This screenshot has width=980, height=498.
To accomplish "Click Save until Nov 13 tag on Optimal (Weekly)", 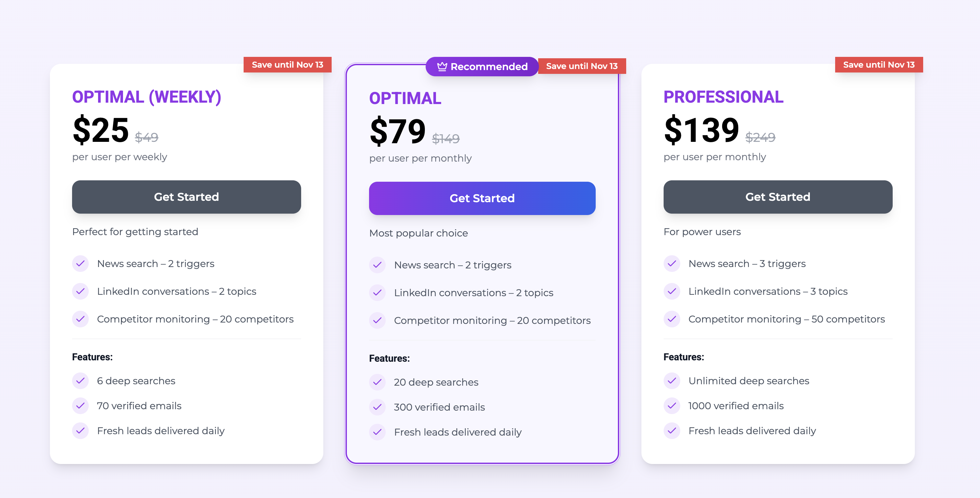I will (288, 65).
